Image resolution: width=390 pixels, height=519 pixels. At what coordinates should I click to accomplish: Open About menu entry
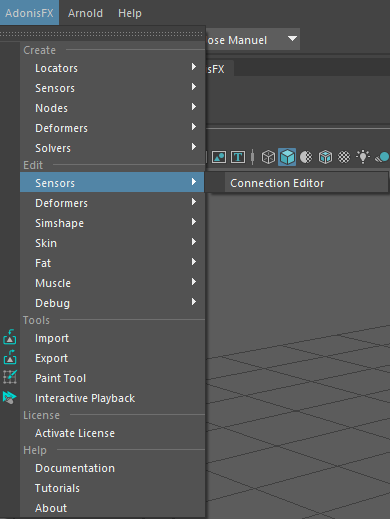[x=112, y=508]
